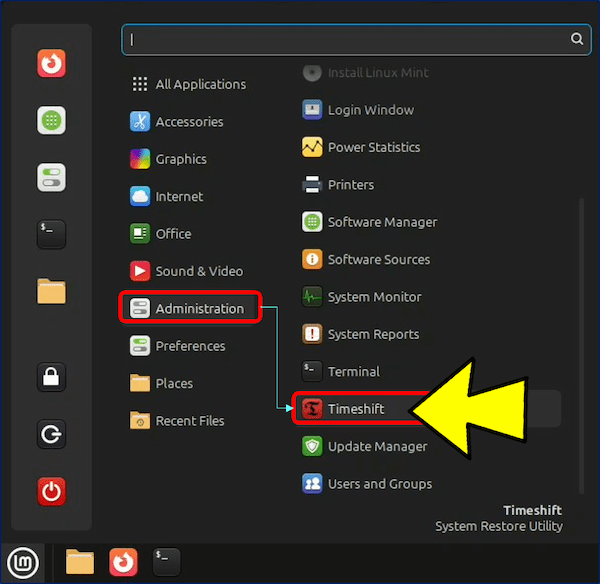Click the Printers icon
The height and width of the screenshot is (584, 600).
point(312,185)
